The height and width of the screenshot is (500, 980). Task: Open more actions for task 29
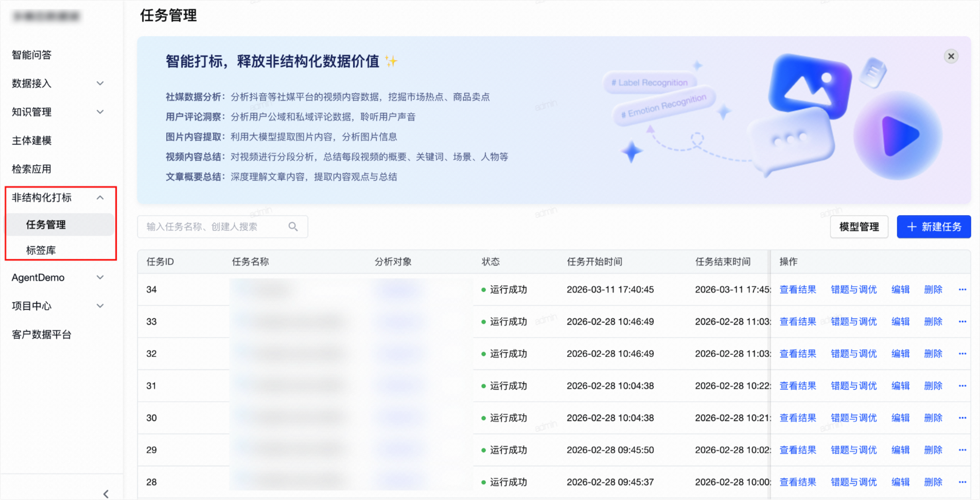click(x=962, y=450)
